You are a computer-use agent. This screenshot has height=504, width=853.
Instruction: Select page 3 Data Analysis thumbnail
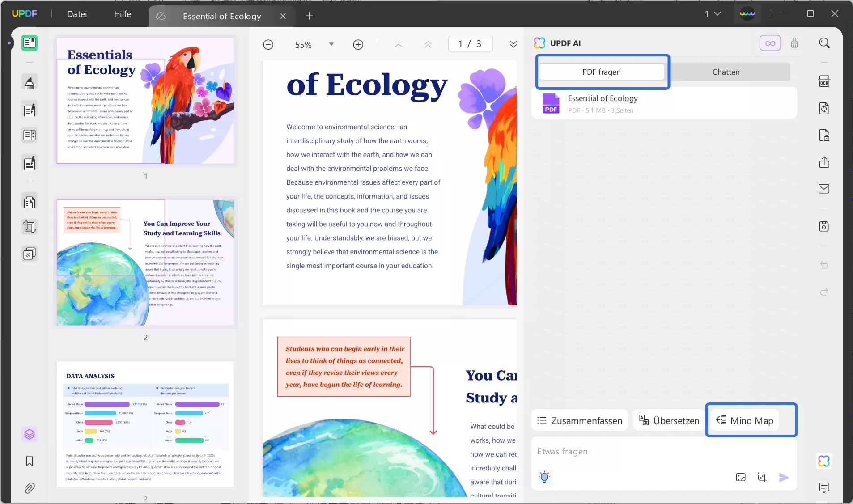pyautogui.click(x=145, y=424)
